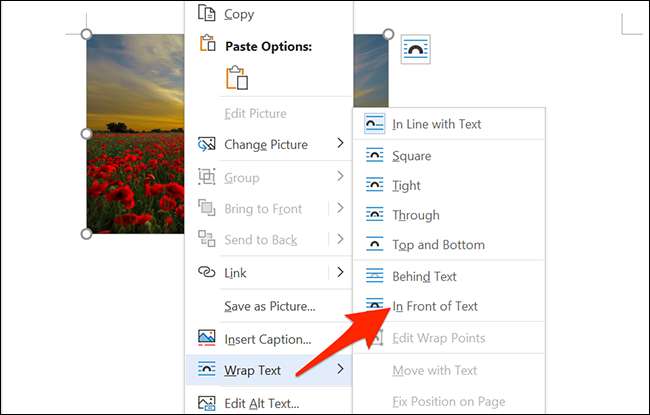Viewport: 650px width, 415px height.
Task: Click the Insert Caption icon
Action: pyautogui.click(x=207, y=339)
